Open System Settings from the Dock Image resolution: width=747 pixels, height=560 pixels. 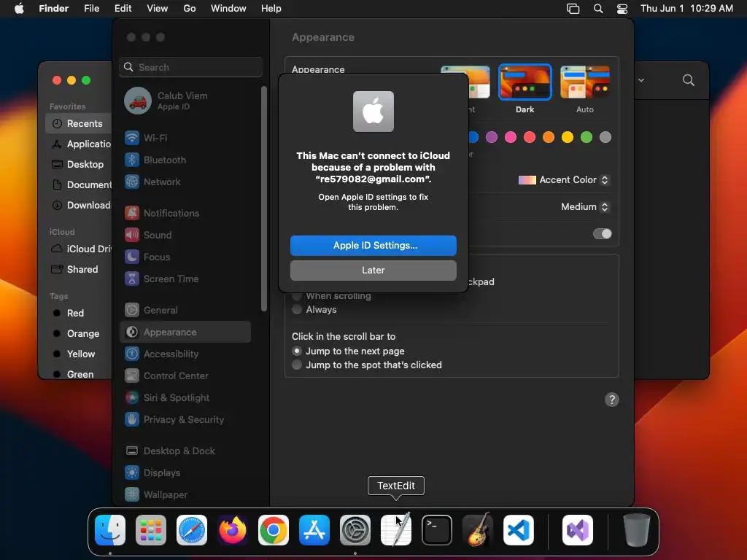tap(355, 530)
